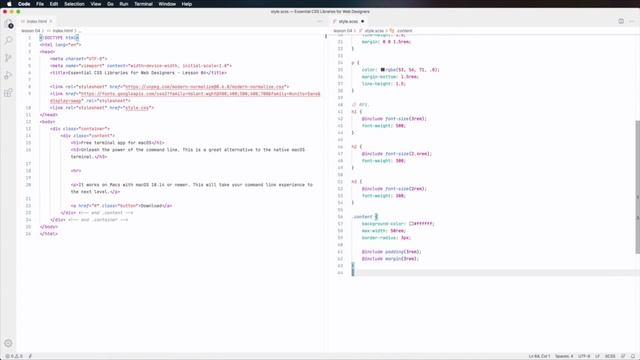The image size is (640, 360).
Task: Click the split editor icon in right group
Action: pos(621,21)
